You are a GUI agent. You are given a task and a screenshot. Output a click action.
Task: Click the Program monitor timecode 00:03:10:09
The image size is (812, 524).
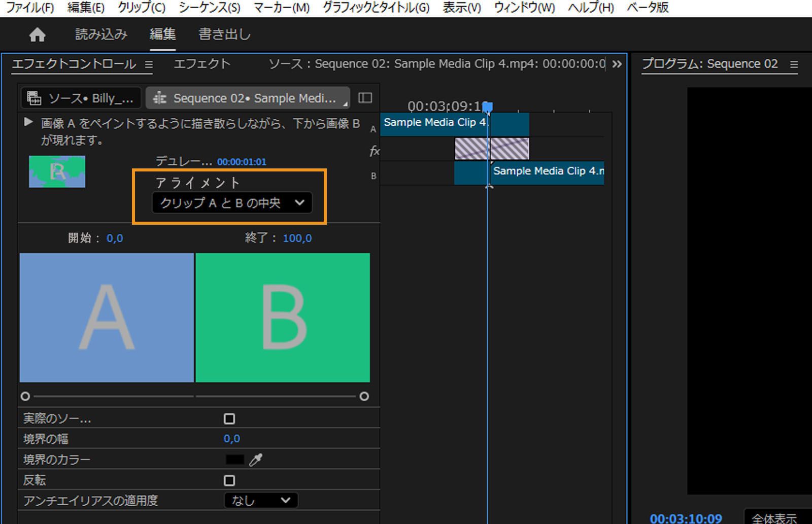[x=686, y=518]
